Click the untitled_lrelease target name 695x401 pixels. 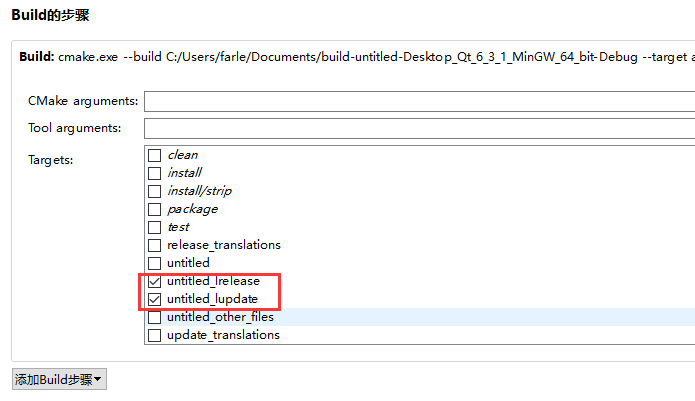point(213,281)
